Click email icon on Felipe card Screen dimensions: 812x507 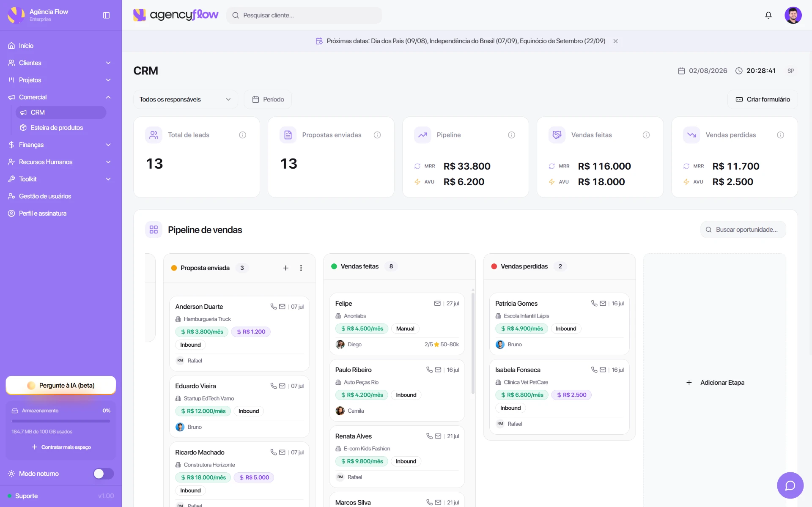[437, 304]
